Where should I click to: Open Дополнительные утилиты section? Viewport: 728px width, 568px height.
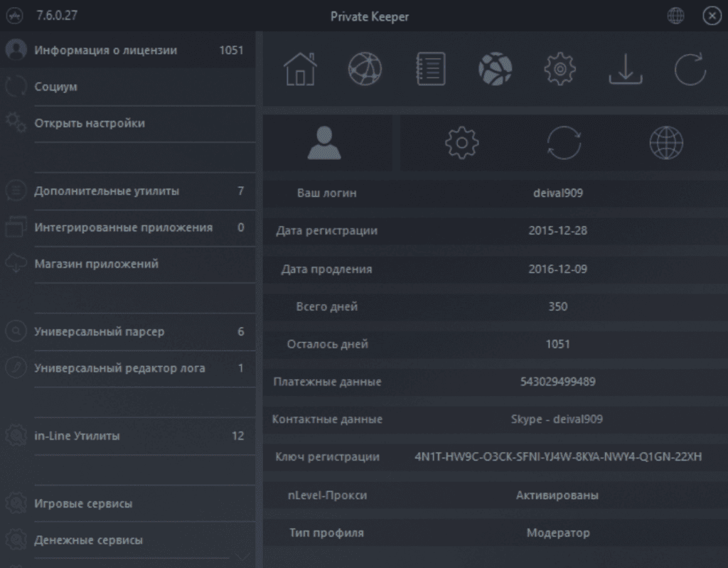tap(128, 191)
